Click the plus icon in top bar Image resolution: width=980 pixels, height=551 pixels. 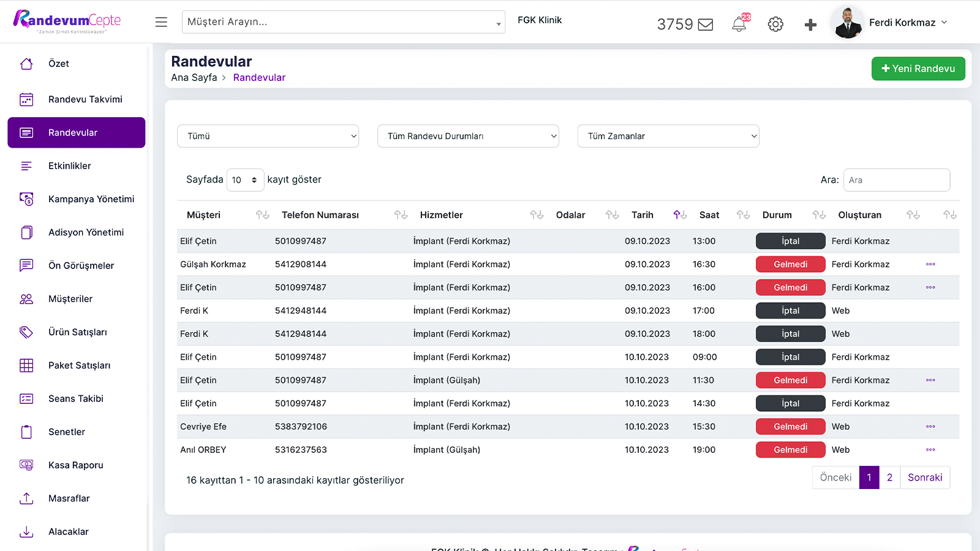point(810,25)
